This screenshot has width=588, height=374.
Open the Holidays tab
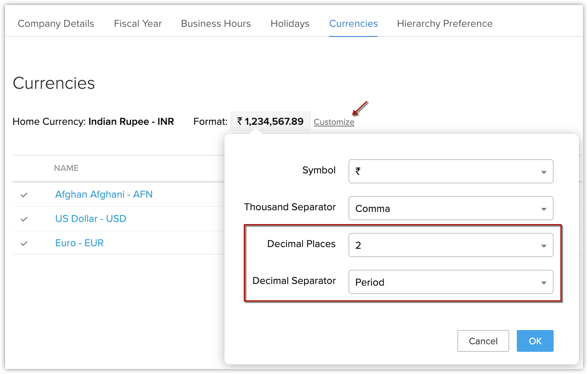point(290,24)
